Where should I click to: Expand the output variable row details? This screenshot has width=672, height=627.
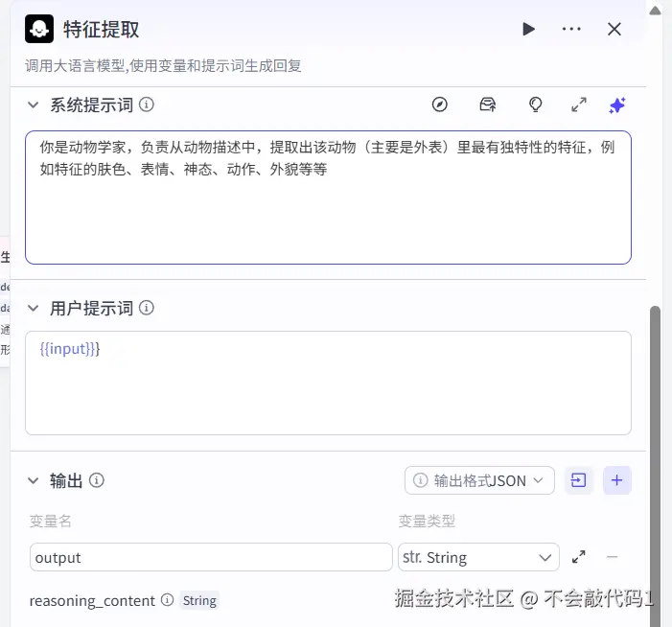point(579,557)
